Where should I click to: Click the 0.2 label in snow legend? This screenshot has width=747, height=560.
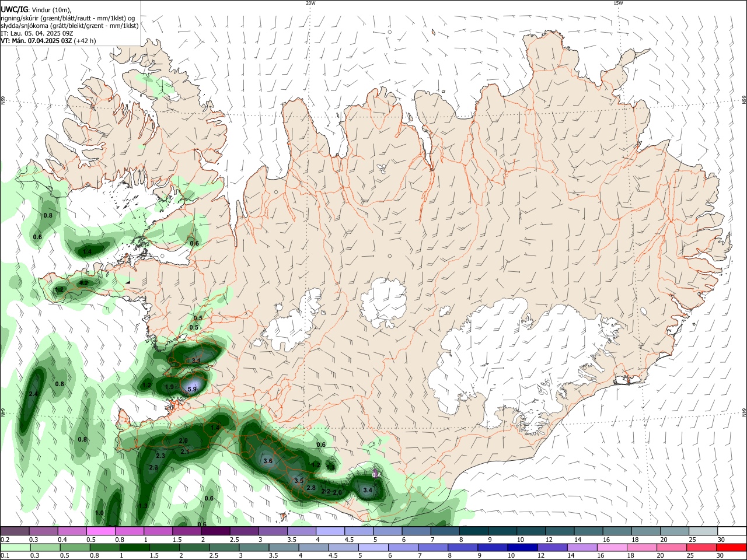point(4,540)
